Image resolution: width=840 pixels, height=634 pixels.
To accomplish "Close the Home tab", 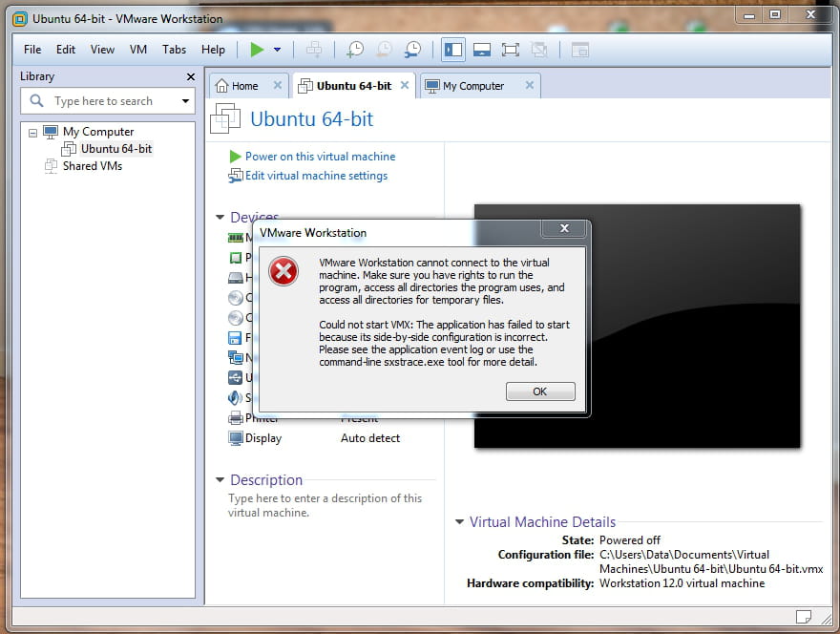I will point(278,85).
